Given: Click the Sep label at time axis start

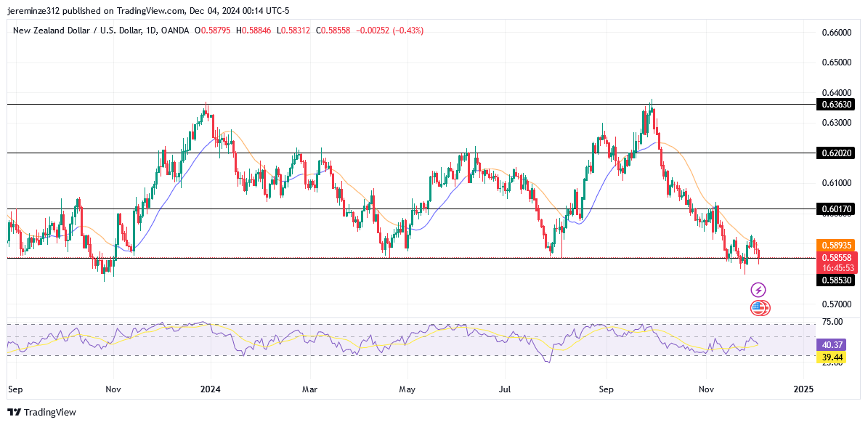Looking at the screenshot, I should 16,389.
